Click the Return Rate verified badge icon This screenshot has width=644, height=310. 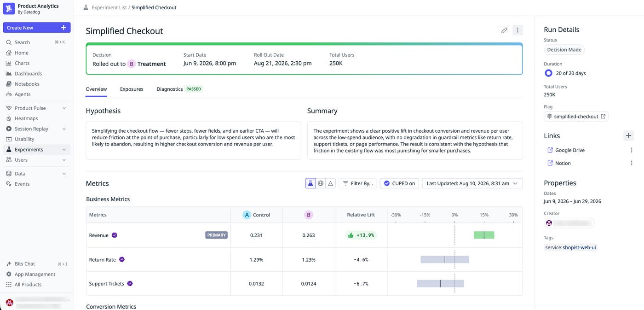122,259
